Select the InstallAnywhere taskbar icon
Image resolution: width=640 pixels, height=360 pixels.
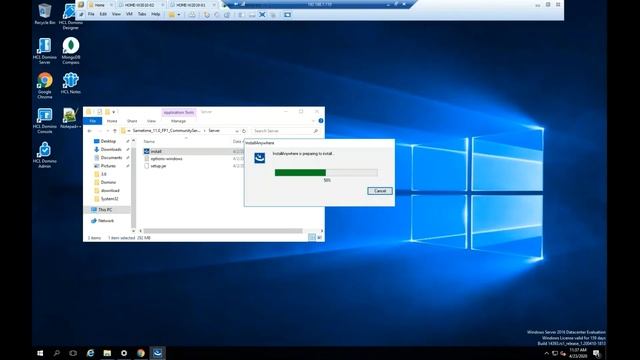158,353
